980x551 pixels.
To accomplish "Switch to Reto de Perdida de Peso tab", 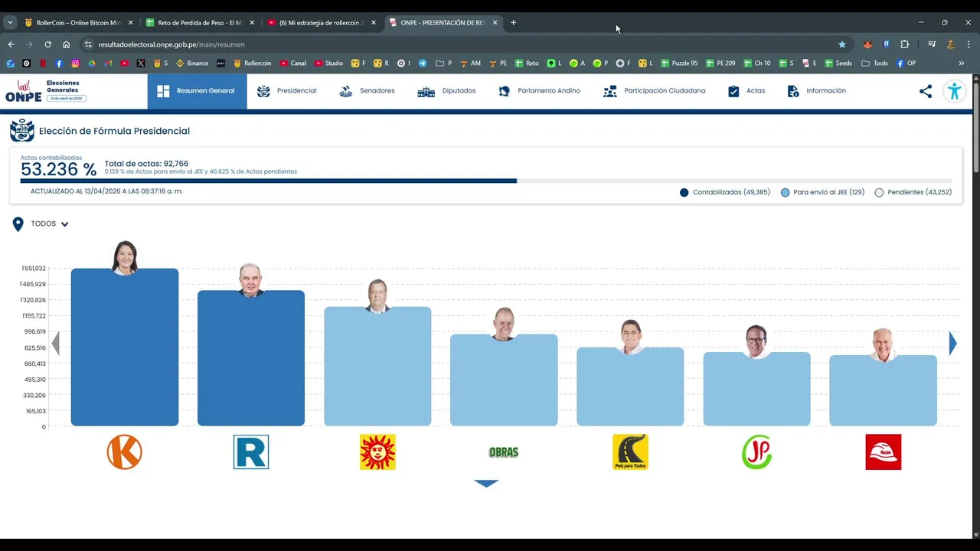I will tap(200, 23).
